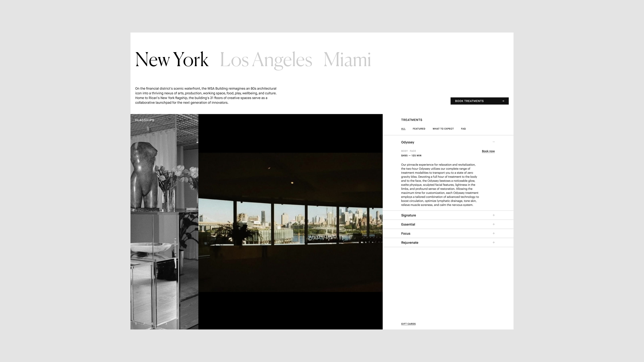Open the Rejuvenate treatment row
The height and width of the screenshot is (362, 644).
pos(410,243)
